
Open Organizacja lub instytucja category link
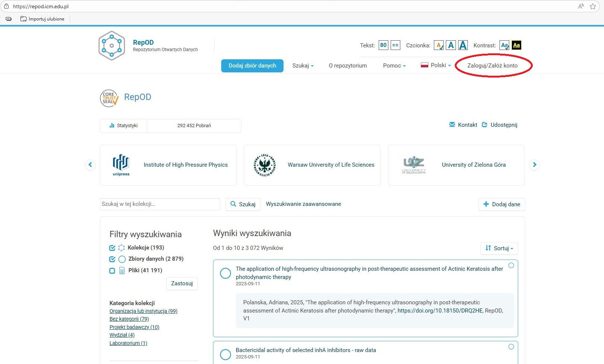click(143, 311)
